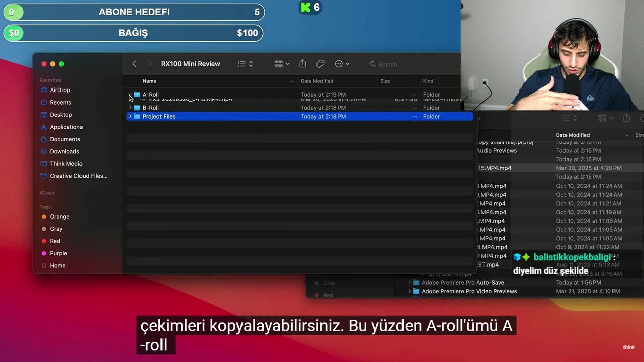Switch the list view style control

246,64
